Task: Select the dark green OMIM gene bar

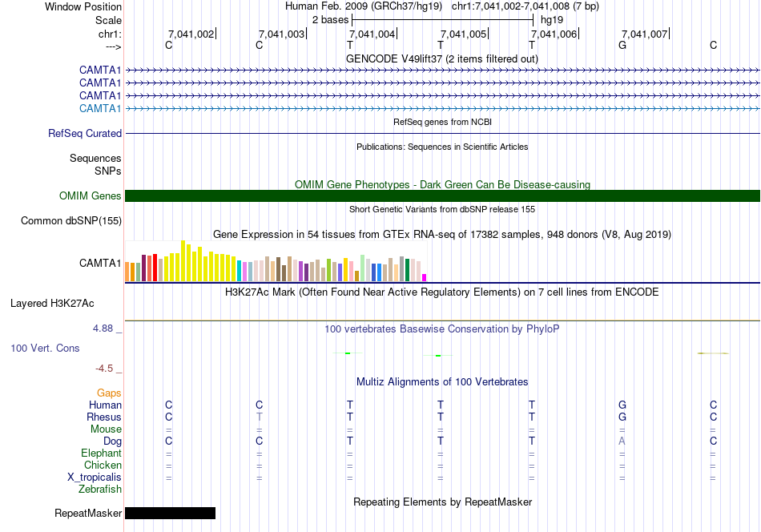Action: point(442,195)
